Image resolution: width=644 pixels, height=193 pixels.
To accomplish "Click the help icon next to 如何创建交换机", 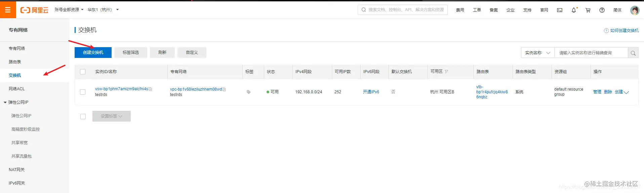I will 606,31.
